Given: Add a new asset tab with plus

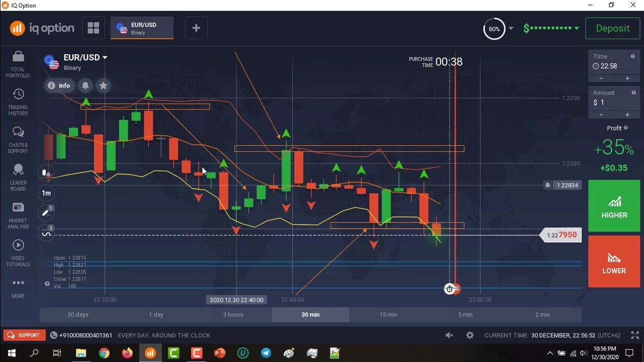Looking at the screenshot, I should tap(196, 28).
